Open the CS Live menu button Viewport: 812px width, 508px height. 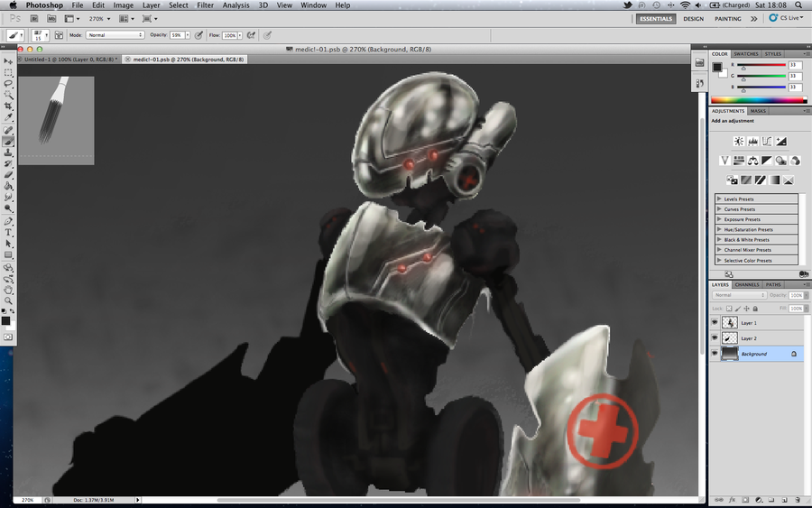[x=786, y=18]
